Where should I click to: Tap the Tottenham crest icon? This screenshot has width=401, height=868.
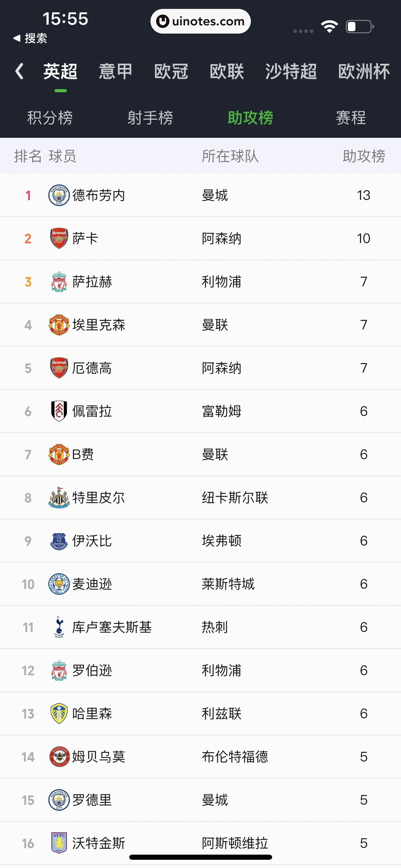pos(59,627)
